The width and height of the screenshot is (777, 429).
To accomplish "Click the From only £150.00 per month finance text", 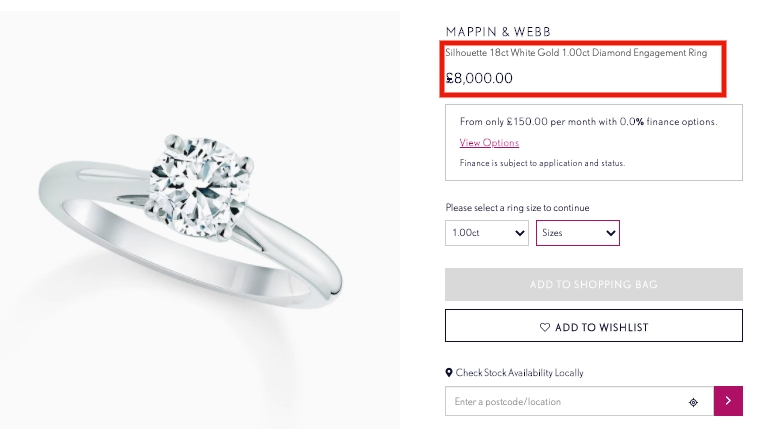I will pyautogui.click(x=588, y=122).
